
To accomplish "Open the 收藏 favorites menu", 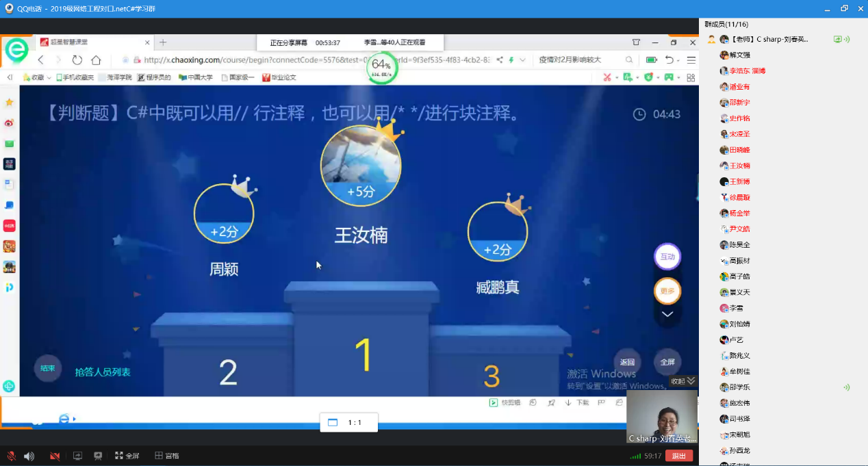I will (37, 77).
